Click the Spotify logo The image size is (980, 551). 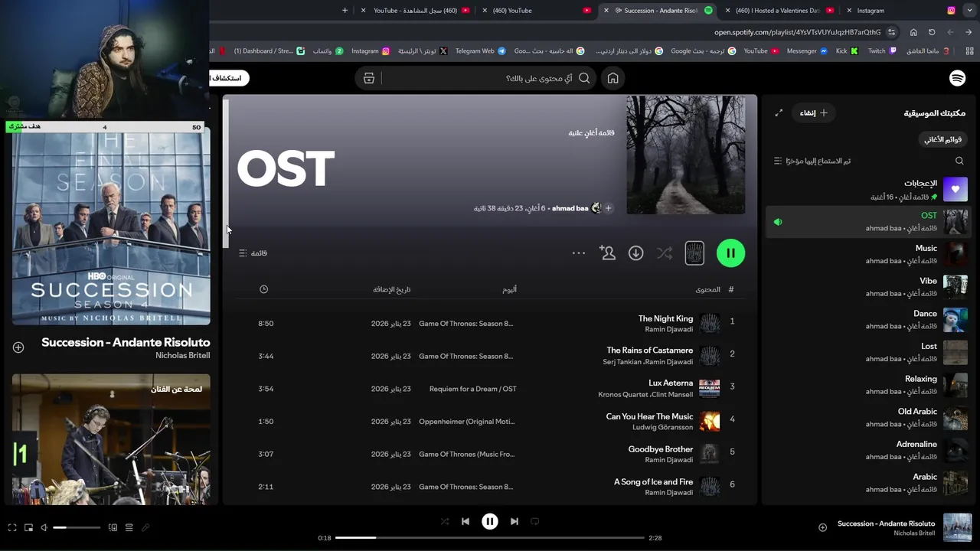click(x=957, y=78)
